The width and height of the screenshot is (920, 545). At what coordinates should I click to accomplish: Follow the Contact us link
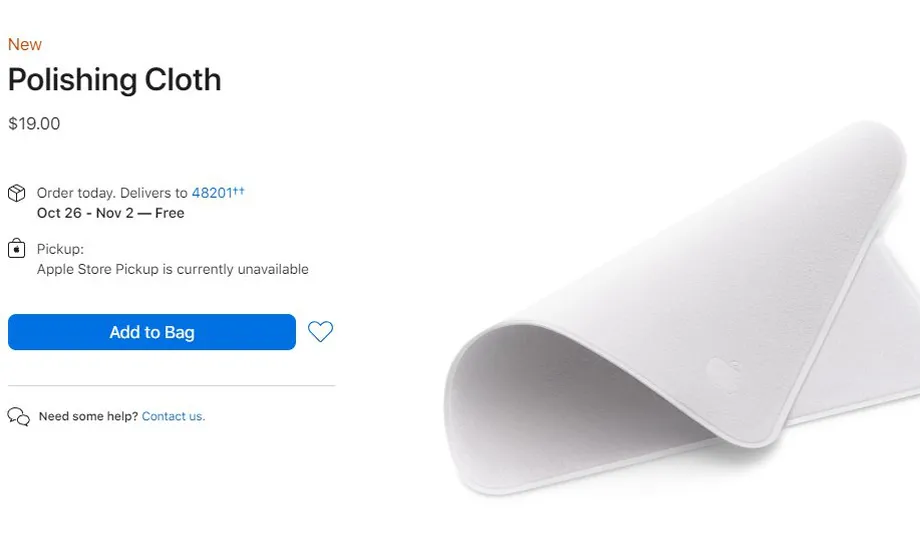(173, 417)
